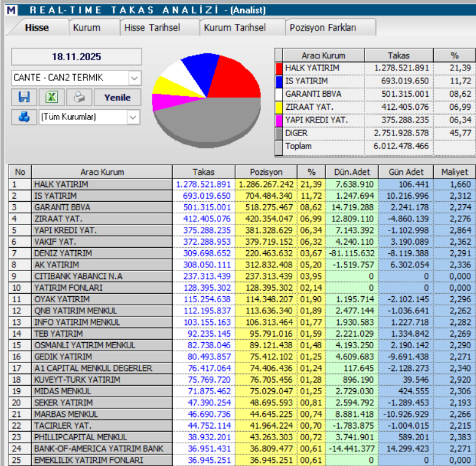The image size is (476, 466).
Task: Select the SEKER YATIRIM row
Action: click(241, 403)
